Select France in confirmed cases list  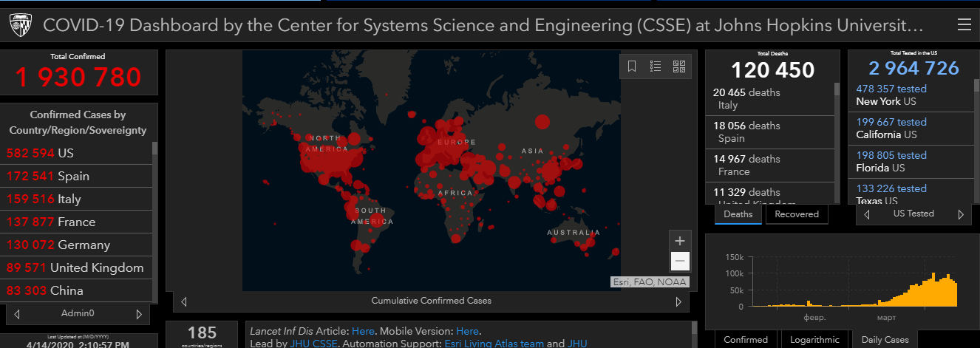point(77,222)
